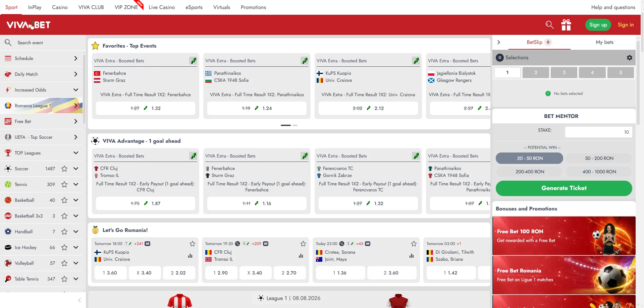Click the Free Bet sidebar icon
The height and width of the screenshot is (308, 644).
click(x=8, y=121)
